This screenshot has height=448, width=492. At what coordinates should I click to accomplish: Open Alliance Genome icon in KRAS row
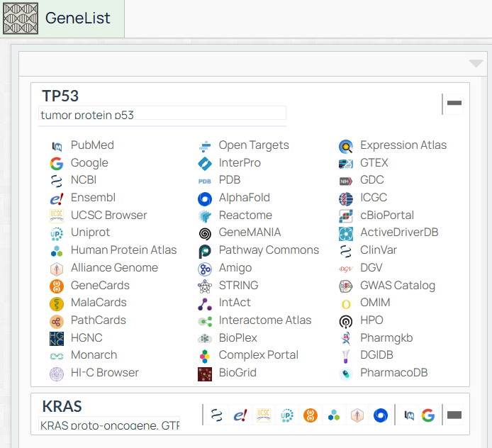357,415
